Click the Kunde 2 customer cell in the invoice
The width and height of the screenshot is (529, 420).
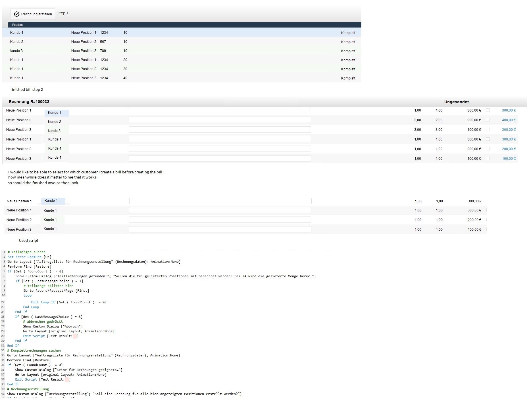coord(55,122)
